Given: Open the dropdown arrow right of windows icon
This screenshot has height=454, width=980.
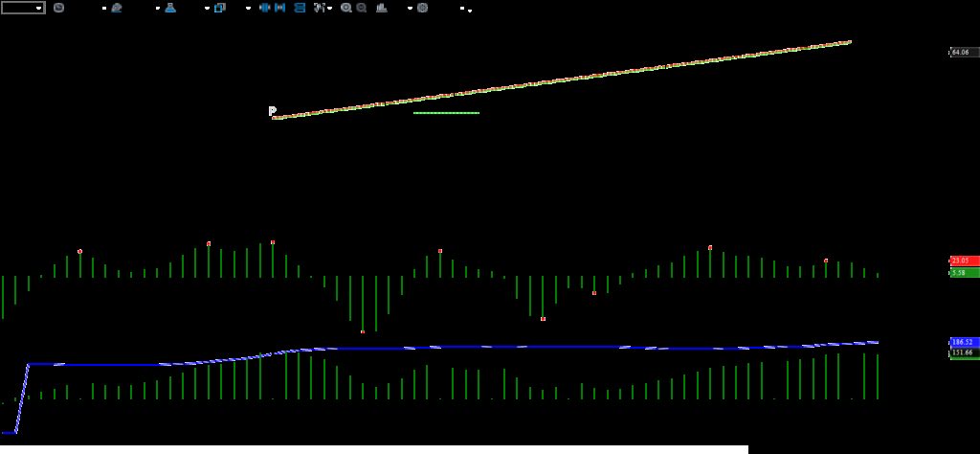Looking at the screenshot, I should click(x=248, y=9).
